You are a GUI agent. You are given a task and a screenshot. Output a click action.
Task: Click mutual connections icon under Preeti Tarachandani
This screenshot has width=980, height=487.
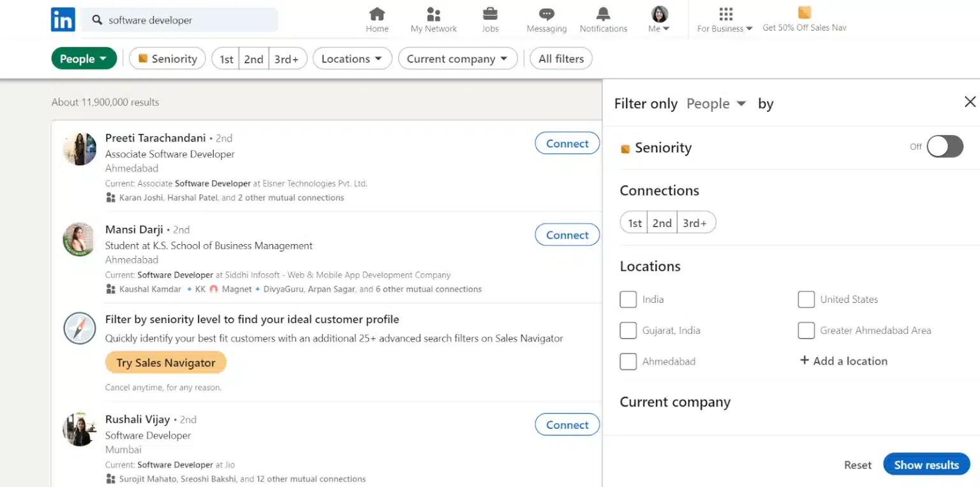[111, 198]
